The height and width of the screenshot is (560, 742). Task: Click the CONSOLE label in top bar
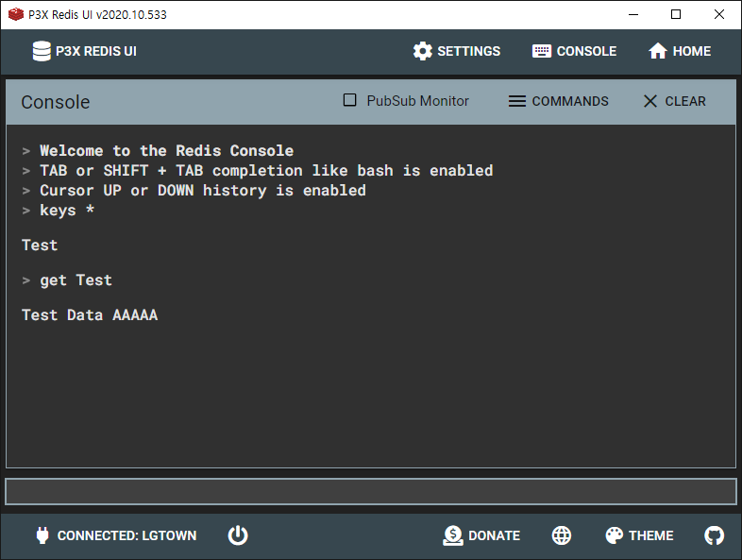point(586,51)
